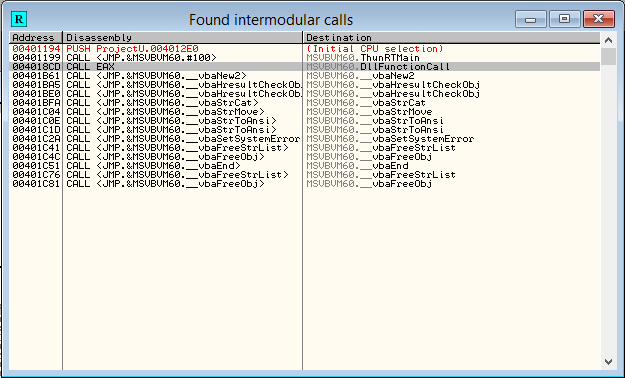Select address 004018CD row
The height and width of the screenshot is (378, 625).
tap(36, 67)
